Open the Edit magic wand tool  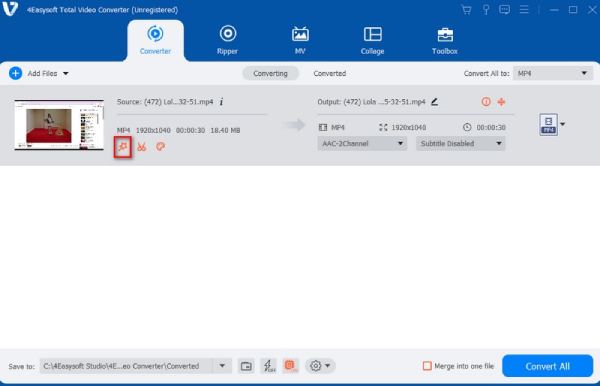pos(123,147)
